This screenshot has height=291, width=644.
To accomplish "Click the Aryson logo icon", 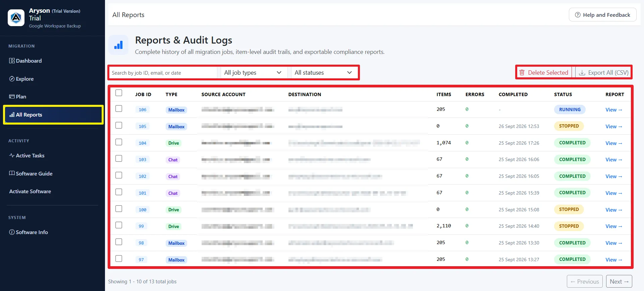I will pyautogui.click(x=16, y=18).
